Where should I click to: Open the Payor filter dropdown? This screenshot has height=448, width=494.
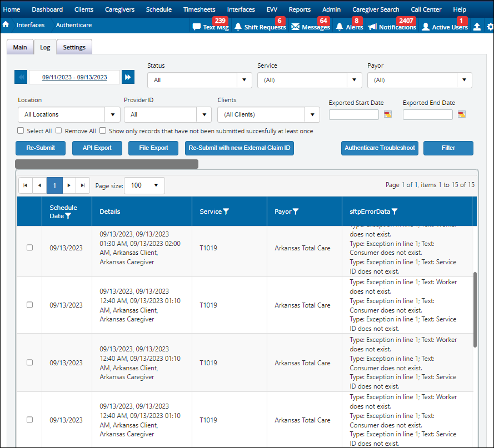coord(420,80)
